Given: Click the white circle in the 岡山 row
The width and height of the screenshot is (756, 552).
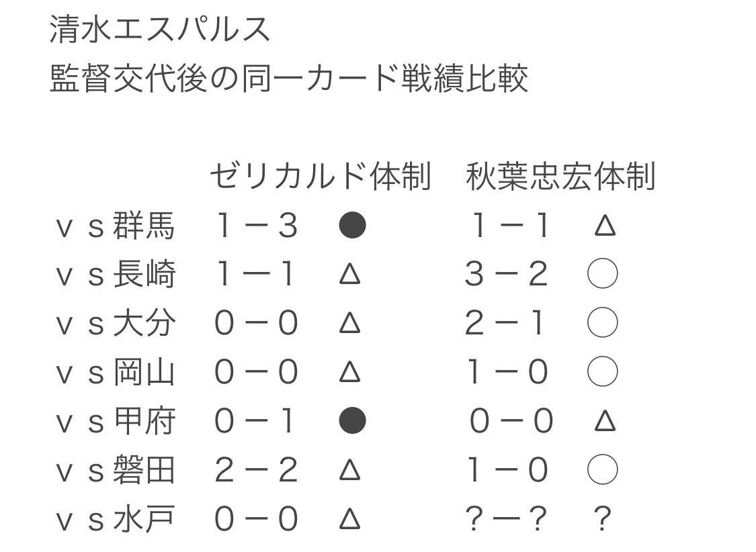Looking at the screenshot, I should (x=602, y=372).
